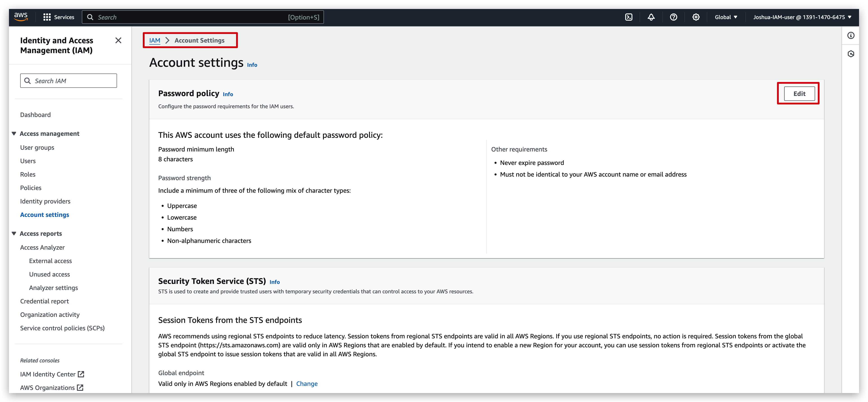The image size is (868, 402).
Task: Open the Info side panel icon
Action: coord(851,35)
